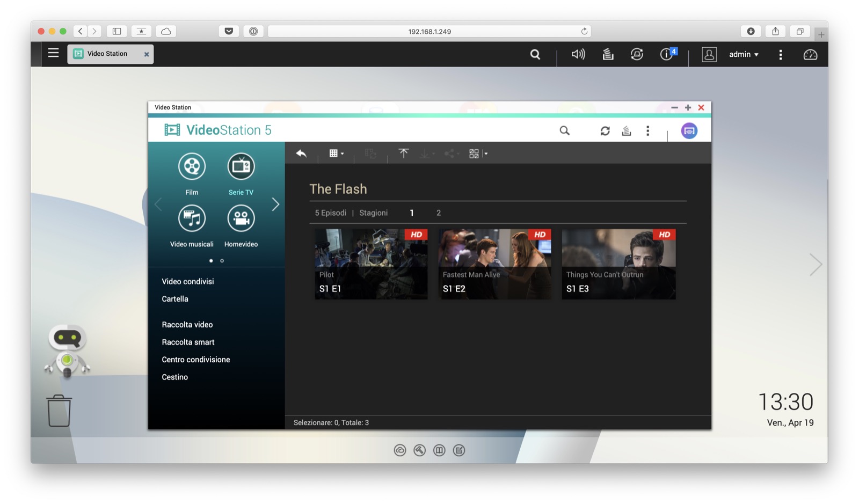This screenshot has height=504, width=859.
Task: Open the desktop trash bin
Action: (59, 411)
